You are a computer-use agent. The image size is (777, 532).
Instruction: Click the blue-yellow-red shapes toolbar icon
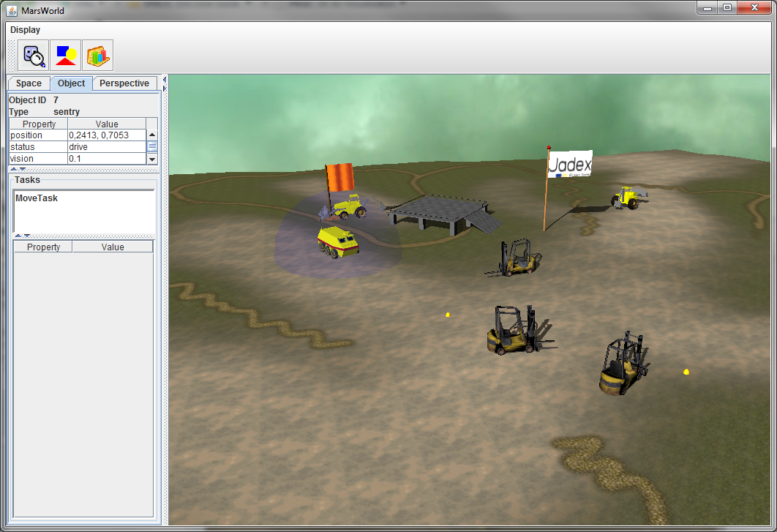(66, 56)
